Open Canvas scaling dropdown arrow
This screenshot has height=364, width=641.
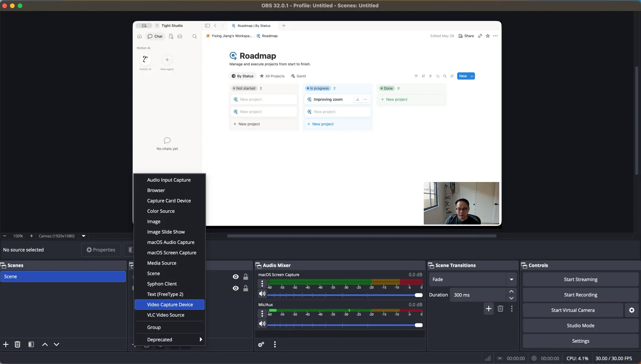(84, 236)
